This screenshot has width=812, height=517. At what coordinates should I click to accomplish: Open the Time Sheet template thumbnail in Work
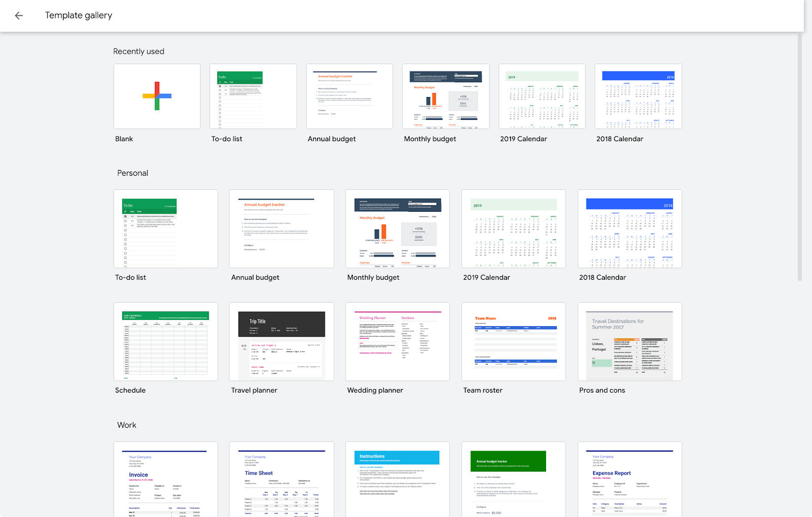point(282,479)
